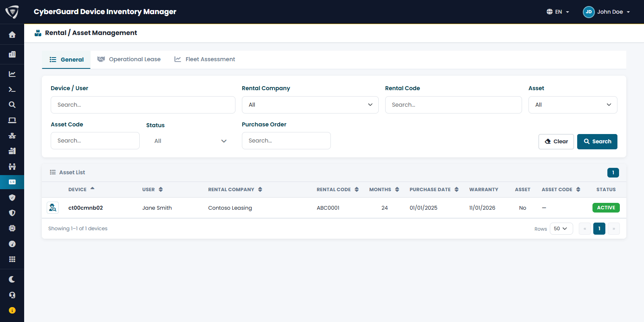Open the half shield sidebar icon

(12, 213)
